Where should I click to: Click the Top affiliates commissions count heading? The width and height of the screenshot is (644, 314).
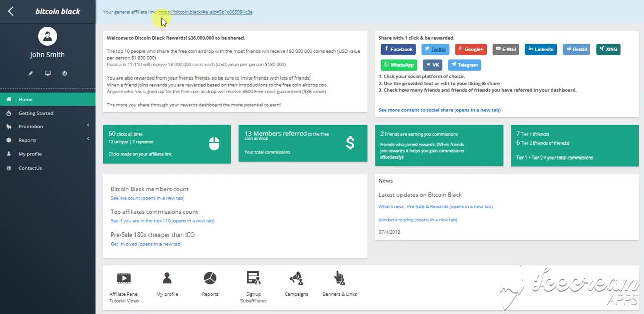click(154, 212)
